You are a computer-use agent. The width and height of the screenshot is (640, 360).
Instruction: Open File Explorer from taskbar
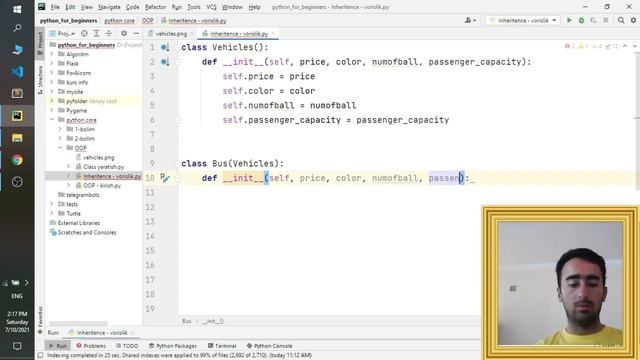pos(17,138)
